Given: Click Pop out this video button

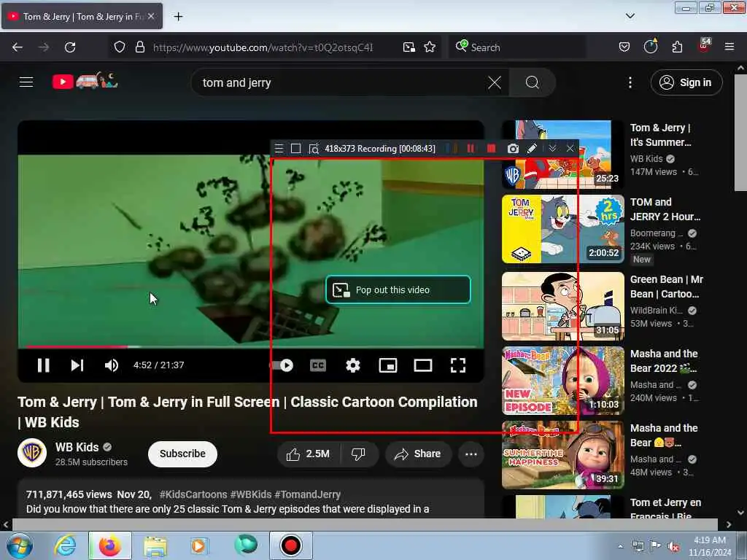Looking at the screenshot, I should (398, 289).
